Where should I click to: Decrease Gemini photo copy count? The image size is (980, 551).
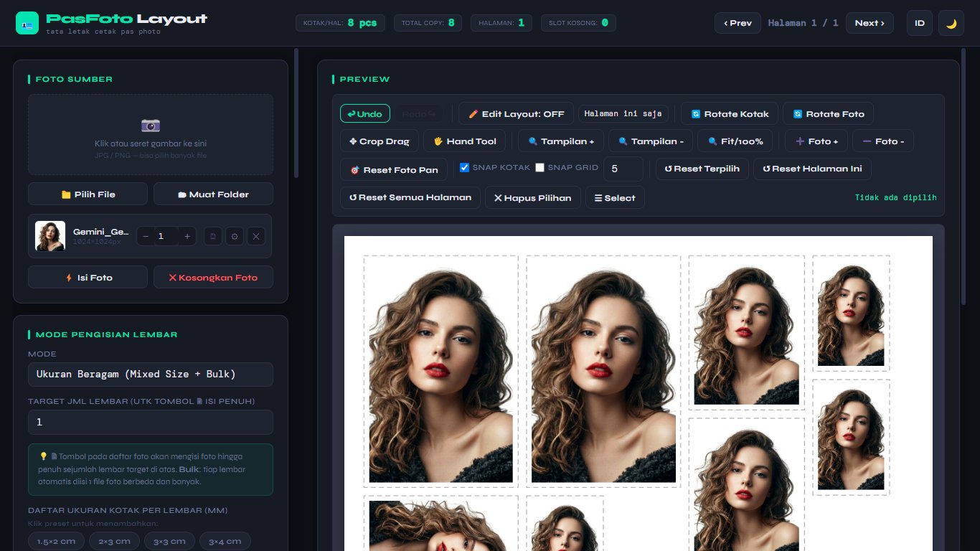pos(146,236)
